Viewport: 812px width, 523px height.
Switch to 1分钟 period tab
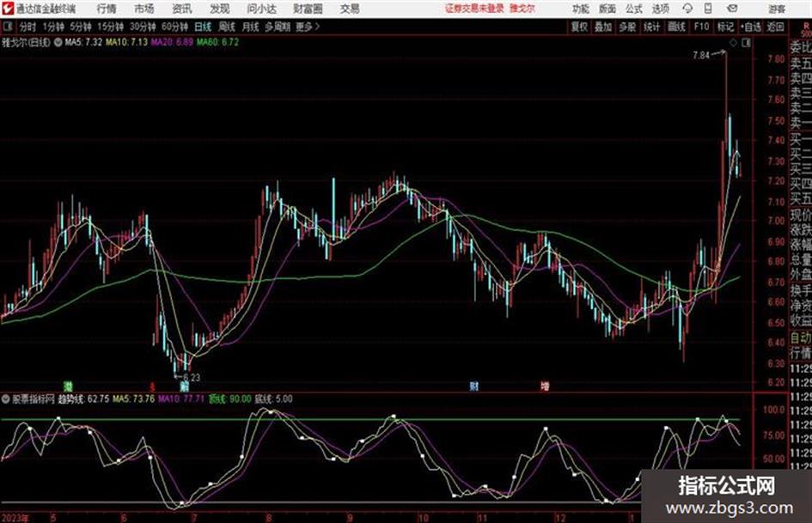52,27
